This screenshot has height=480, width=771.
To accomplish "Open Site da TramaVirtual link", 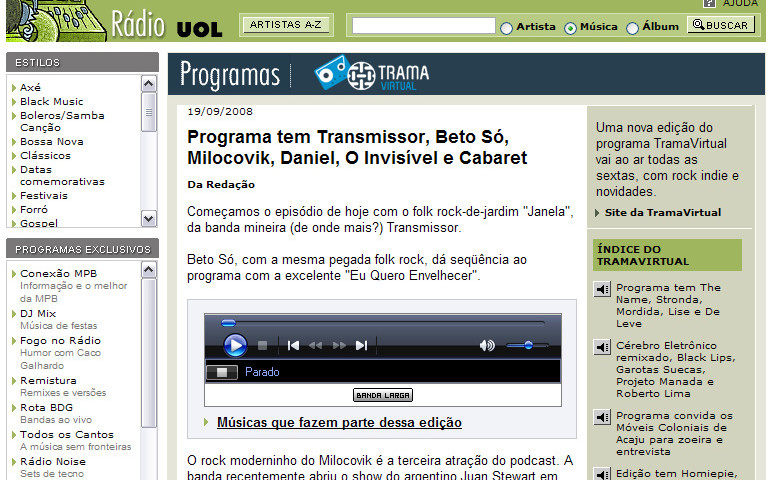I will [x=663, y=212].
